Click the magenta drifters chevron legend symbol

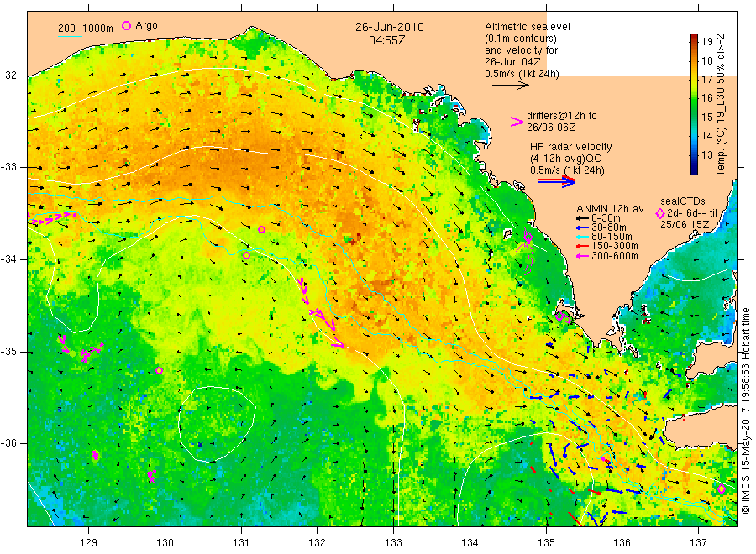pyautogui.click(x=517, y=122)
